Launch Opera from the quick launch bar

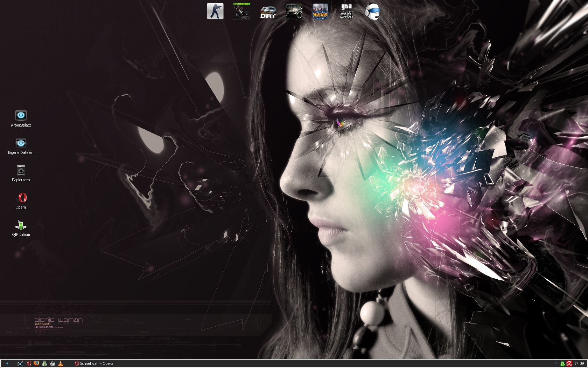pos(29,363)
